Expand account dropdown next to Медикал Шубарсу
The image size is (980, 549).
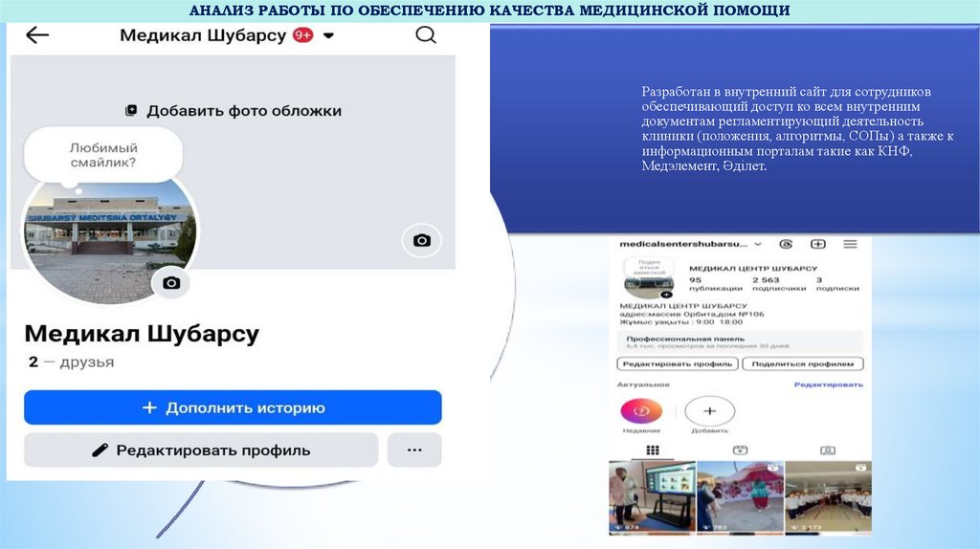[328, 35]
